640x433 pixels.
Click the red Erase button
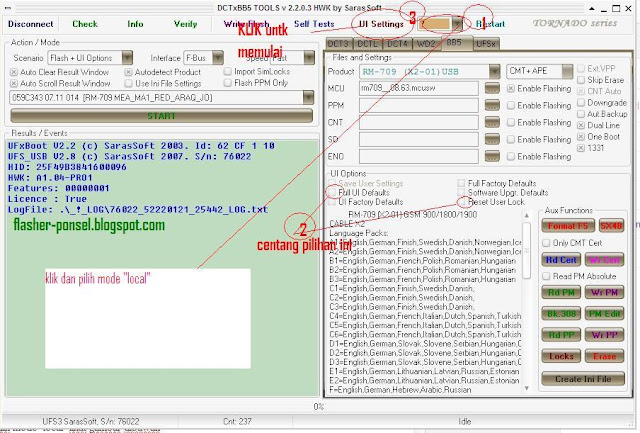tap(604, 356)
